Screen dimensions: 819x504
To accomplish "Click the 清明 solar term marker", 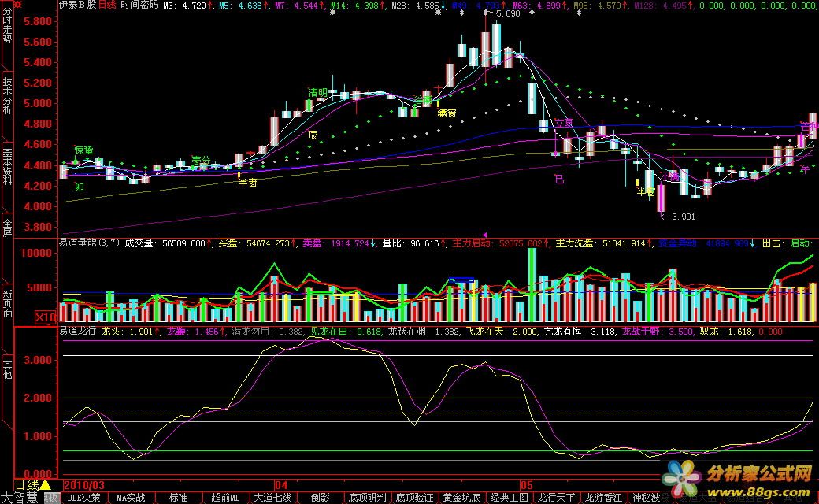I will [x=317, y=92].
